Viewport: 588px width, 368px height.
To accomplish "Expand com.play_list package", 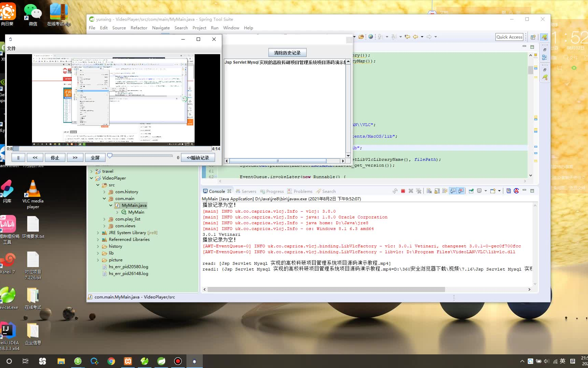I will tap(104, 219).
